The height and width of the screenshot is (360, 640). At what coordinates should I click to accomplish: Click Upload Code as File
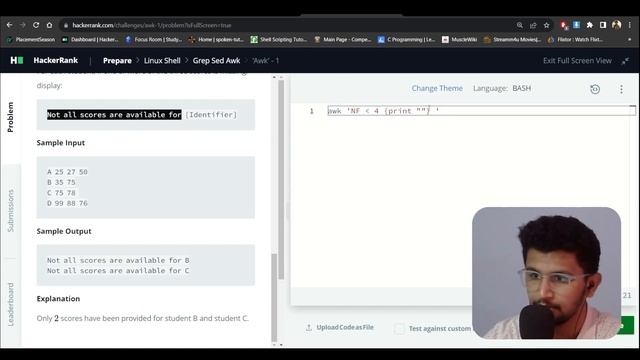point(340,327)
